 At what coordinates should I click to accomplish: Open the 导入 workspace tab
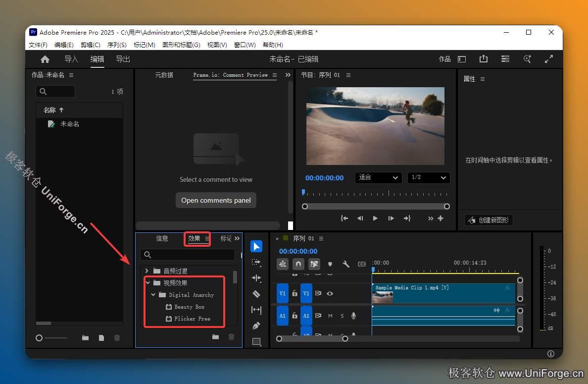[71, 59]
